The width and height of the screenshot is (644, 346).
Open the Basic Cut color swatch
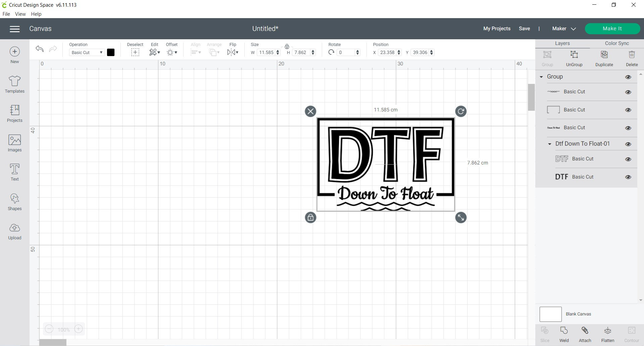point(111,52)
